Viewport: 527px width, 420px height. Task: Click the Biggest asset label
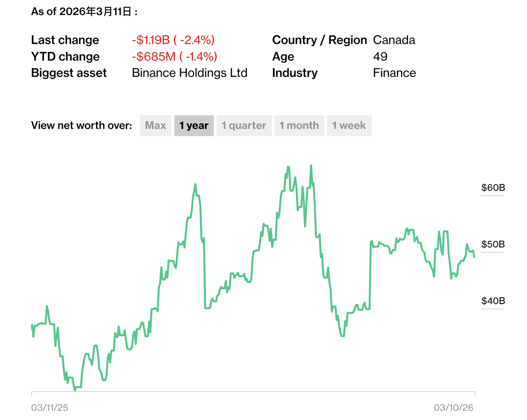69,73
